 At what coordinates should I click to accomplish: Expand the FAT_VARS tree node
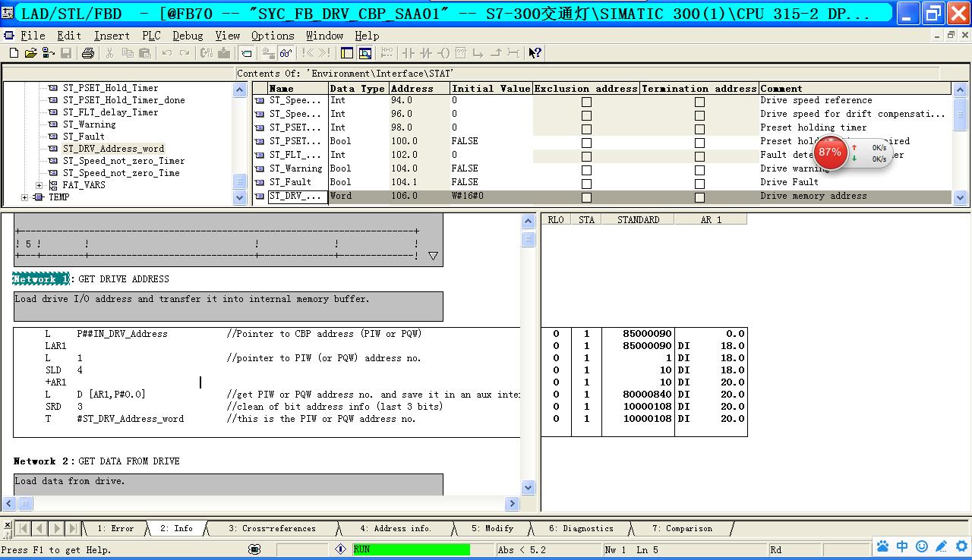coord(39,185)
